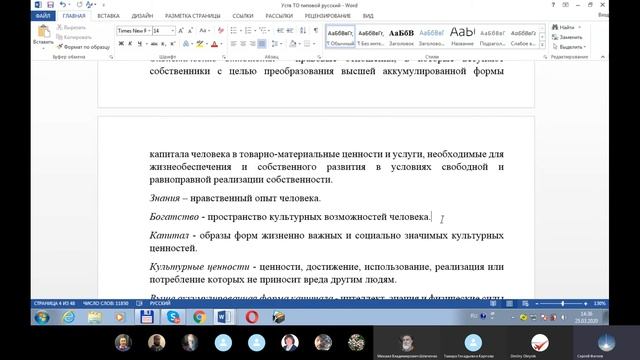Increase font size with grow-font icon
Screen dimensions: 640x360
[181, 31]
